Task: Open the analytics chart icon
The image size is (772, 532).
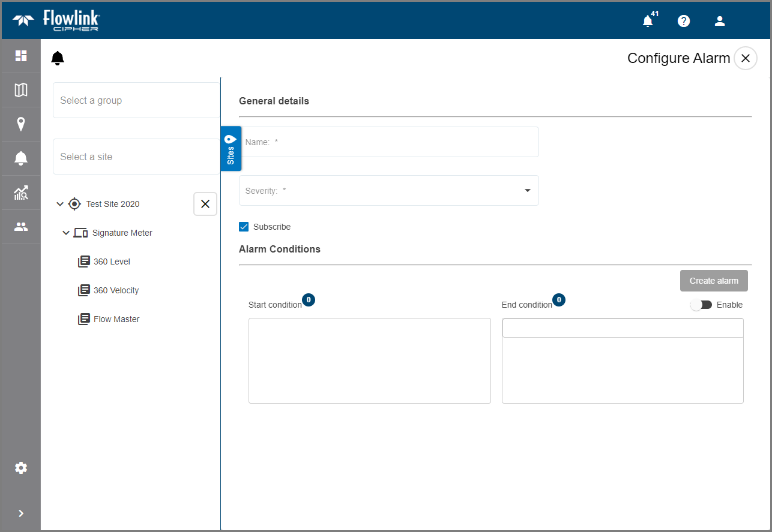Action: (21, 193)
